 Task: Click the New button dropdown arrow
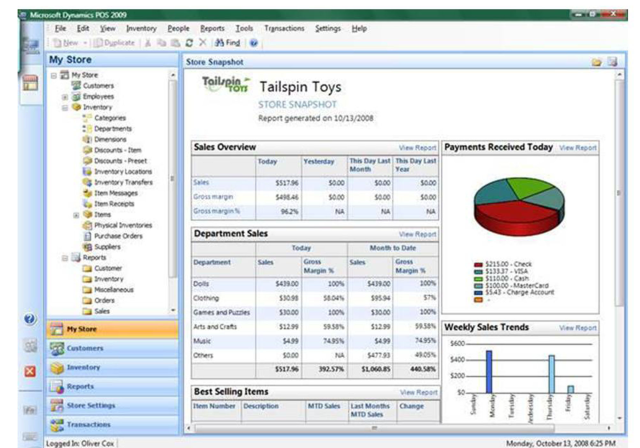click(x=85, y=43)
